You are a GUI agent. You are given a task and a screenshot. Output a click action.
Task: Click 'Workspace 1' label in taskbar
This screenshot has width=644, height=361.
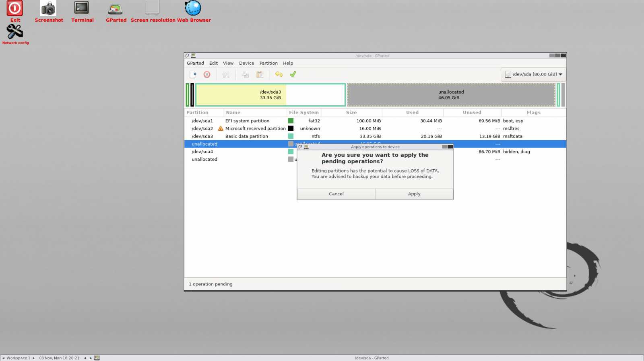pyautogui.click(x=19, y=358)
